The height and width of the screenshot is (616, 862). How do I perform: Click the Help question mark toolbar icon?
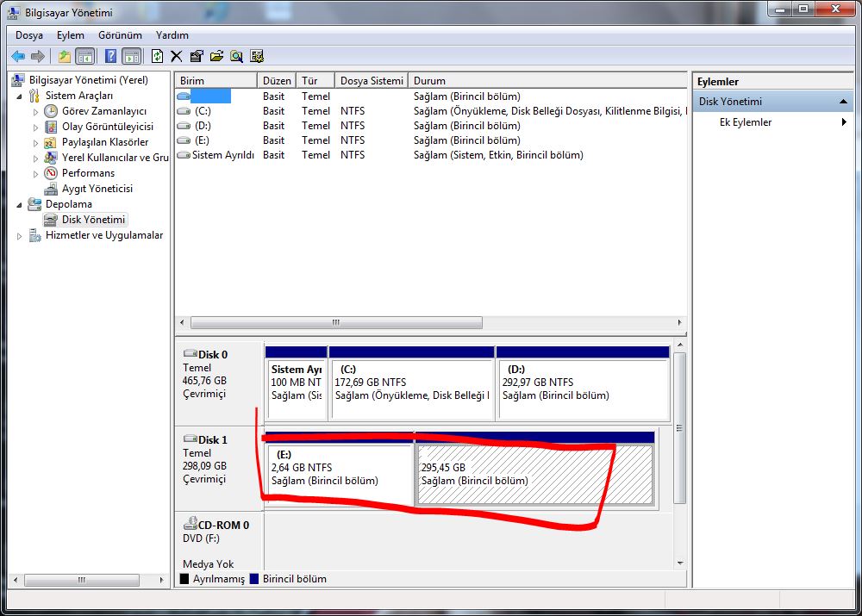110,56
